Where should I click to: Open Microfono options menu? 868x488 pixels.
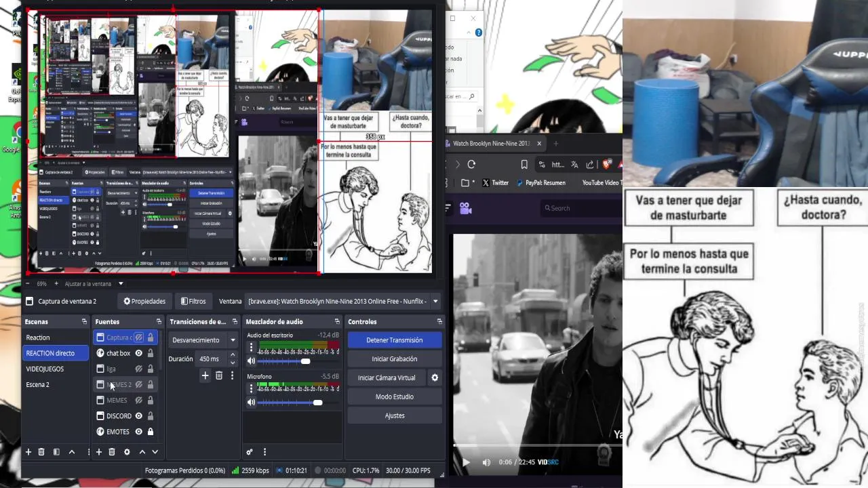[x=251, y=389]
